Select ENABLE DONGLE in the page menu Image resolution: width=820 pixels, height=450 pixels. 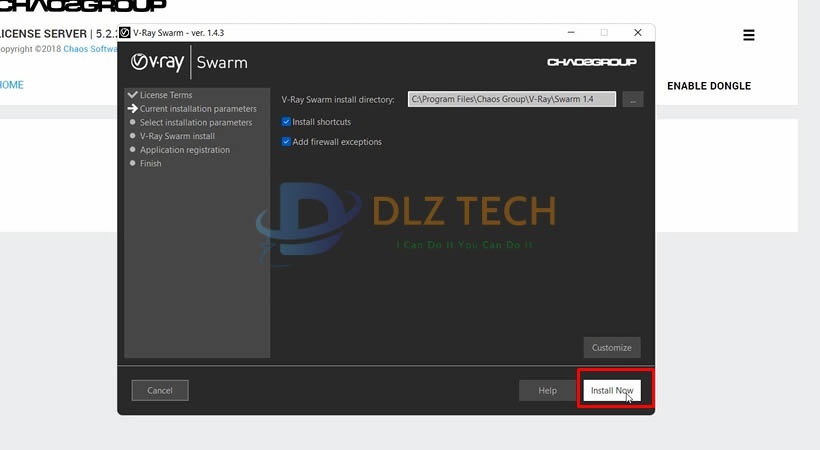pyautogui.click(x=708, y=86)
